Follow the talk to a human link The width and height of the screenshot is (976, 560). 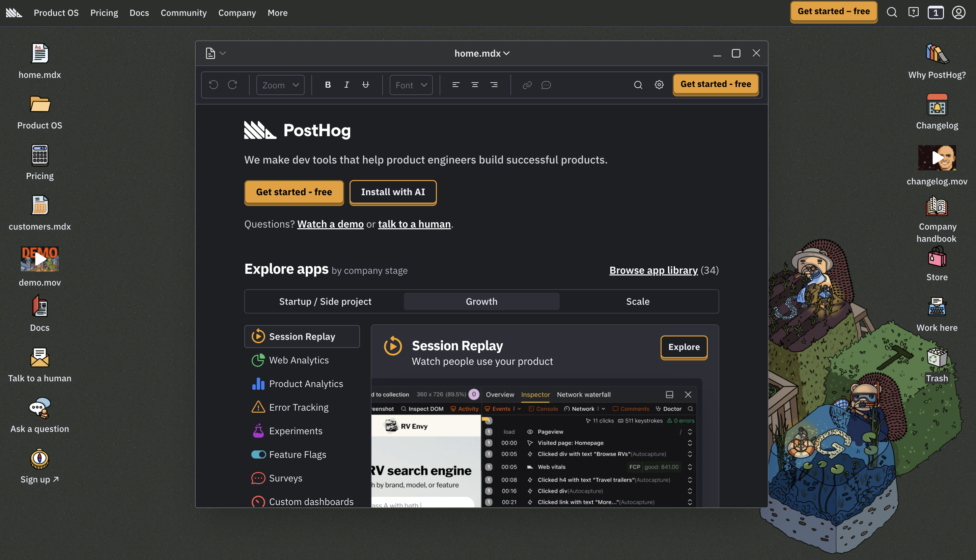(414, 224)
